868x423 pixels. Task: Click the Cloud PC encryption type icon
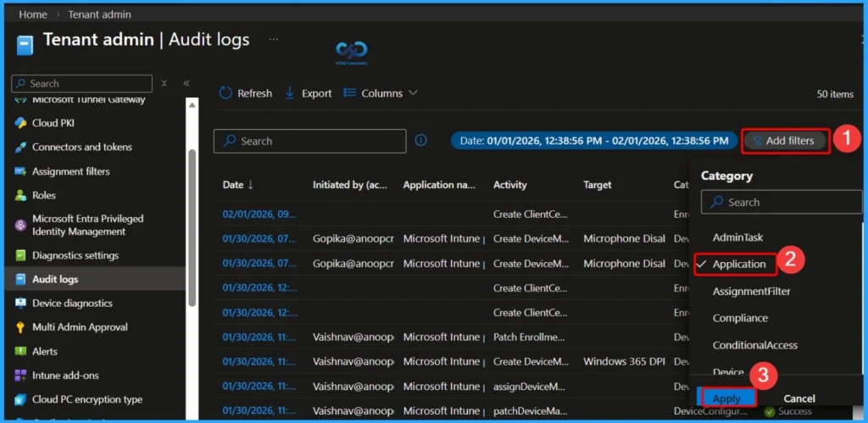click(x=20, y=400)
